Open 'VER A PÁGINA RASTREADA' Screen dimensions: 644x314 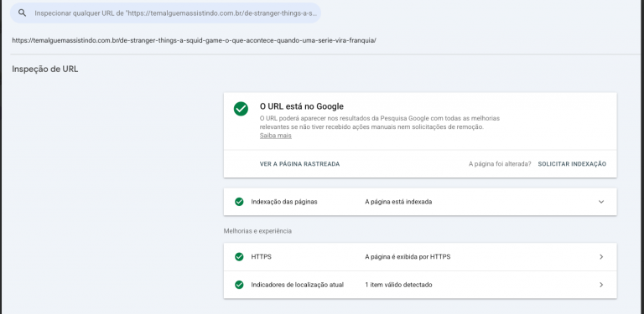[300, 164]
